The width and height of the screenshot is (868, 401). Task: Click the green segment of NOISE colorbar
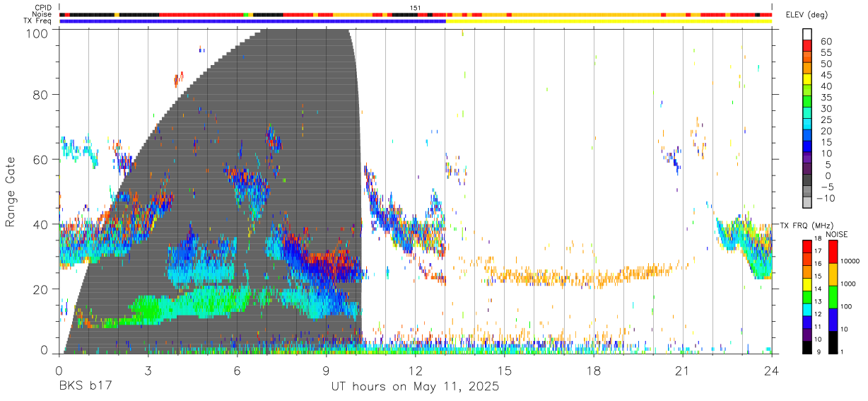coord(835,296)
